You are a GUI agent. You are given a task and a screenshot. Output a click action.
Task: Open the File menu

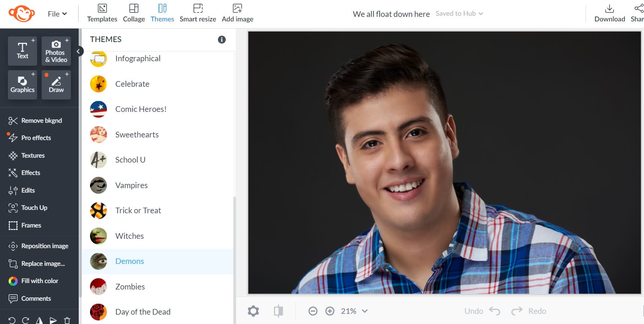pos(57,14)
